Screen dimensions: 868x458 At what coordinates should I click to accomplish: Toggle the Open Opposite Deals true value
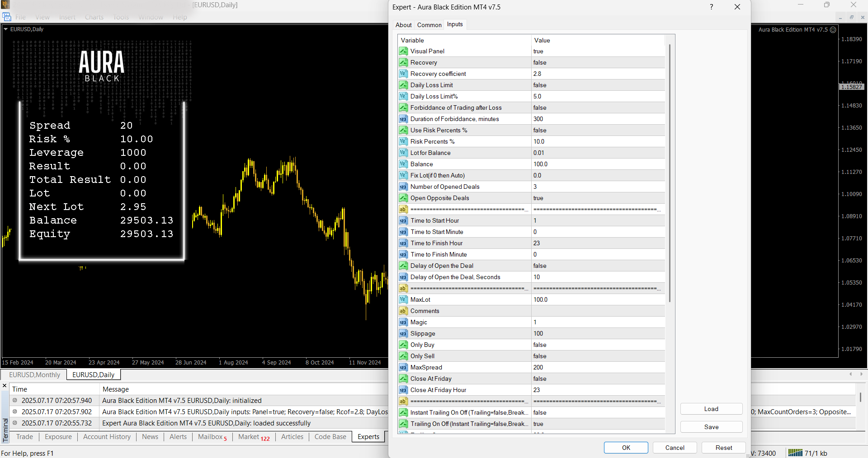(598, 198)
